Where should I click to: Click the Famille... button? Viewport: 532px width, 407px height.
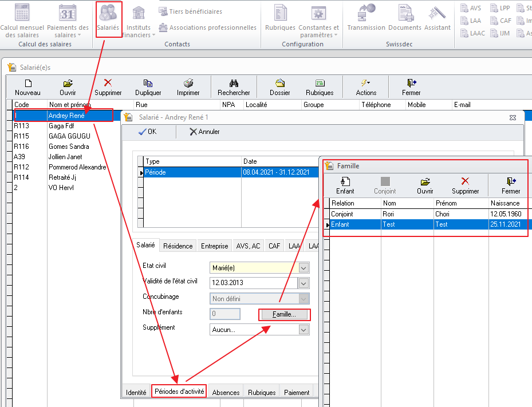[284, 314]
